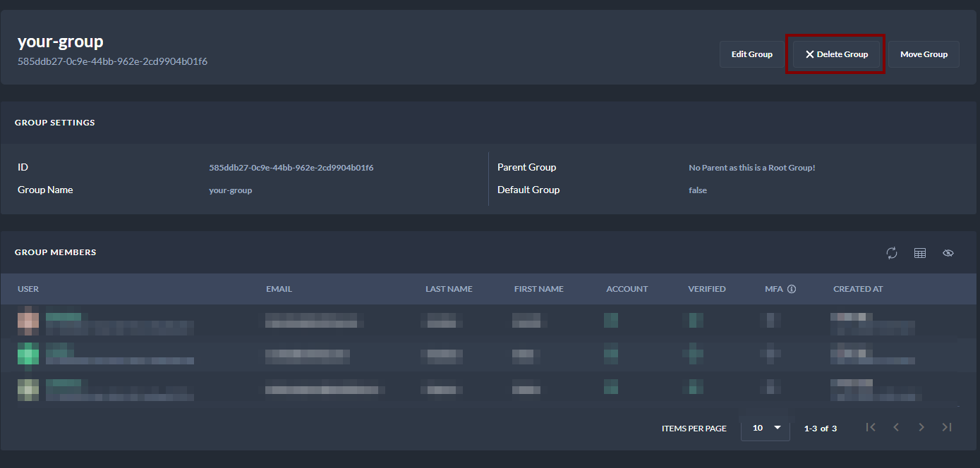Click the Move Group button
Viewport: 980px width, 468px height.
pyautogui.click(x=924, y=54)
